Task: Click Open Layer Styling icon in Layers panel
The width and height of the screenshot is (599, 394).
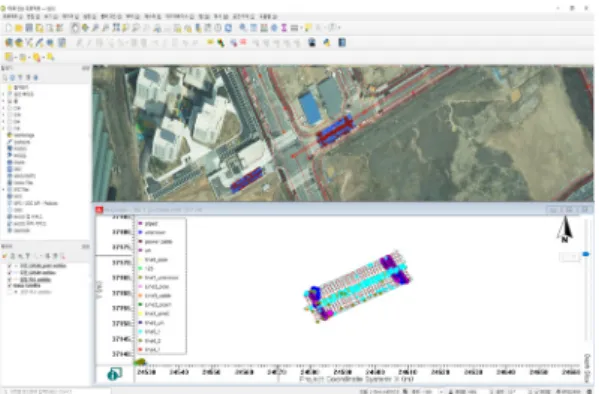Action: (5, 256)
